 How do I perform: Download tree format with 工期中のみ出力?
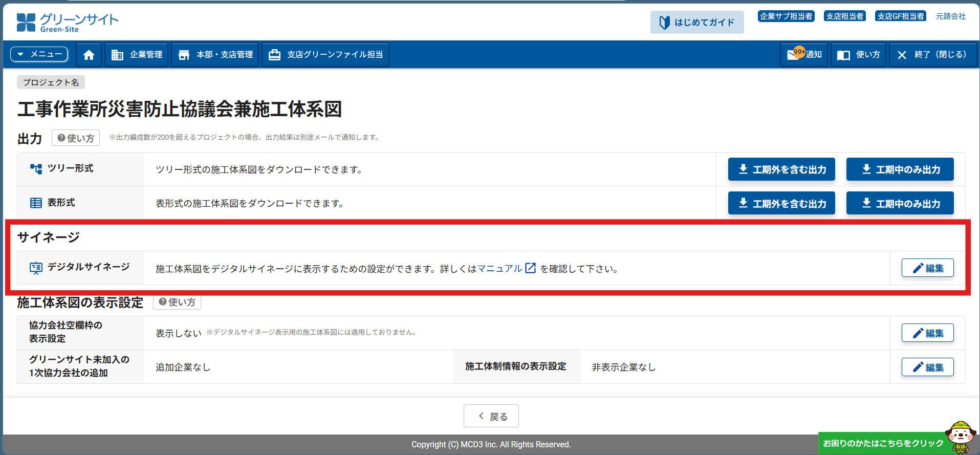click(x=900, y=169)
